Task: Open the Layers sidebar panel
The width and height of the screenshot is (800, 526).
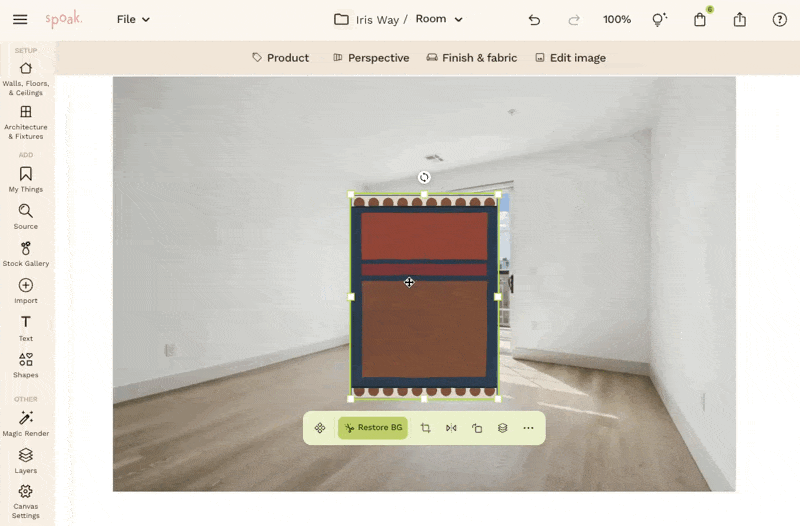Action: point(26,461)
